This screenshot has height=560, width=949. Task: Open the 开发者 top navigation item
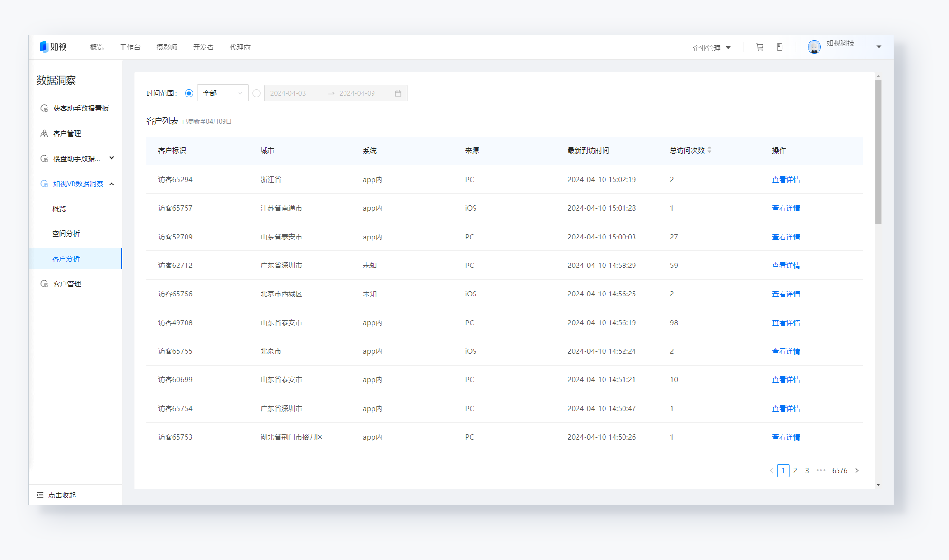click(203, 47)
